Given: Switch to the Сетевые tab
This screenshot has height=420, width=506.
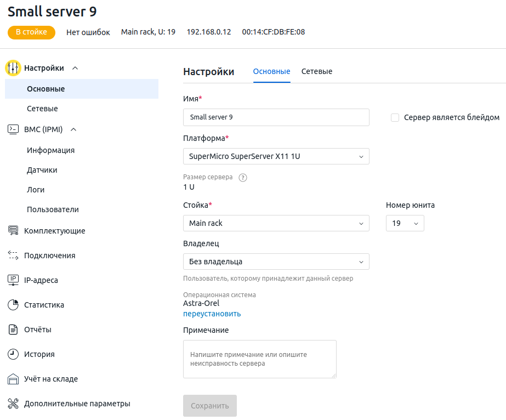Looking at the screenshot, I should [x=317, y=72].
